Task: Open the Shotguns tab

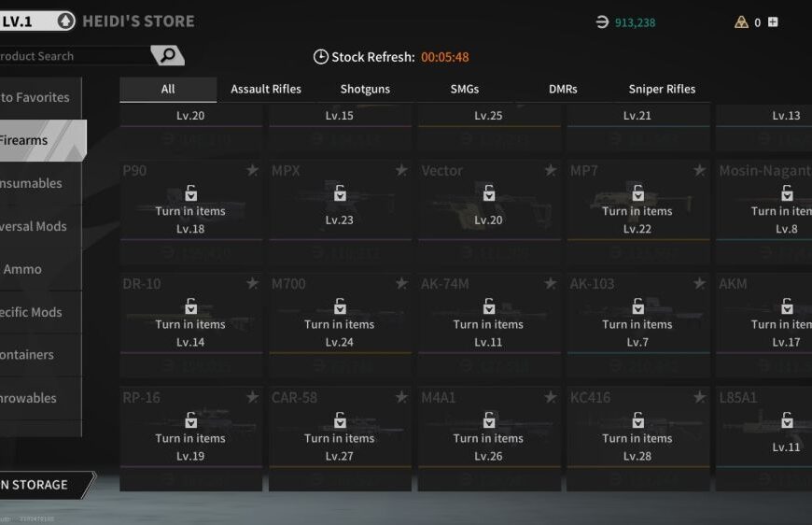Action: tap(365, 90)
